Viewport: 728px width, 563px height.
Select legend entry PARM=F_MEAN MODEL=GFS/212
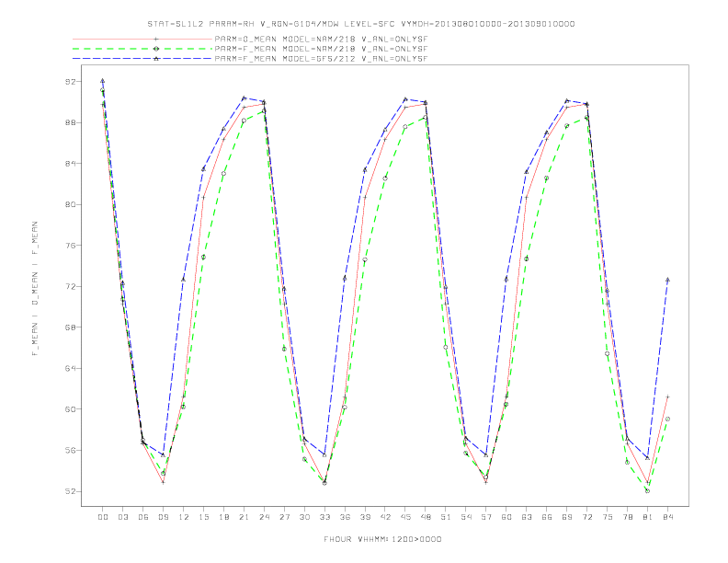[321, 59]
